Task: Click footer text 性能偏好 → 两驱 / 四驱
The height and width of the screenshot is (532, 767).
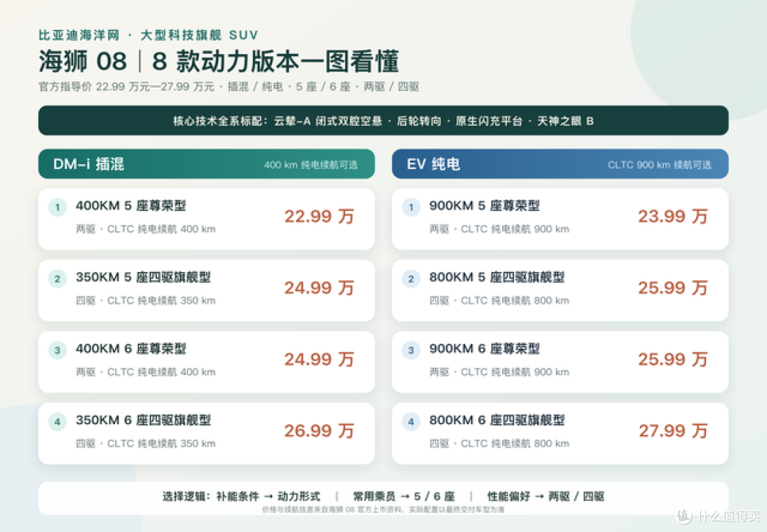Action: (x=546, y=496)
